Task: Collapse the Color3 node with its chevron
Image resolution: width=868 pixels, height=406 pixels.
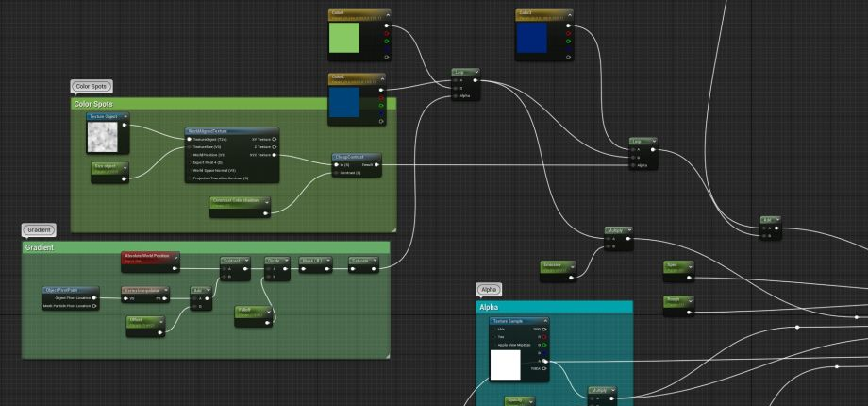Action: coord(569,13)
